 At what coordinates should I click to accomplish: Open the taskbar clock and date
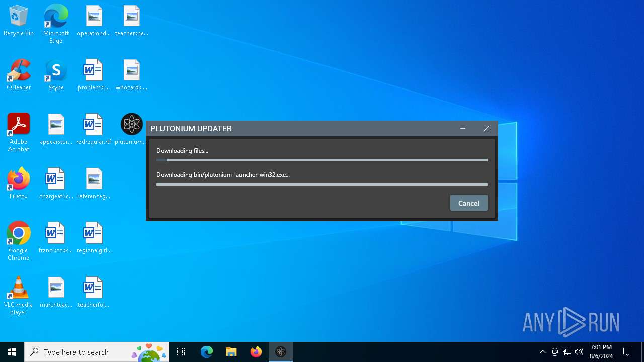601,352
